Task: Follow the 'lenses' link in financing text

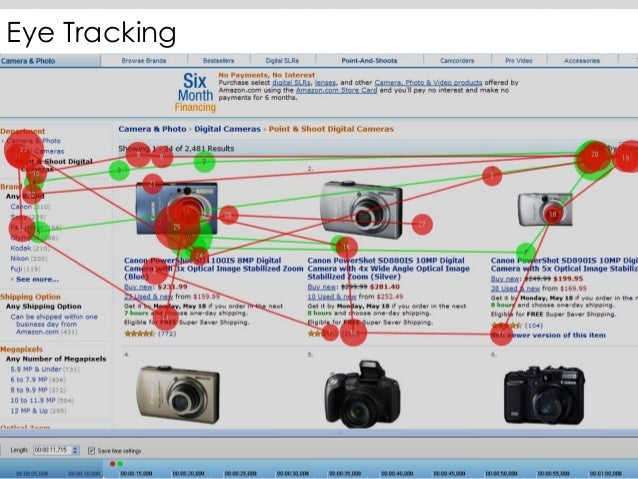Action: (x=325, y=83)
